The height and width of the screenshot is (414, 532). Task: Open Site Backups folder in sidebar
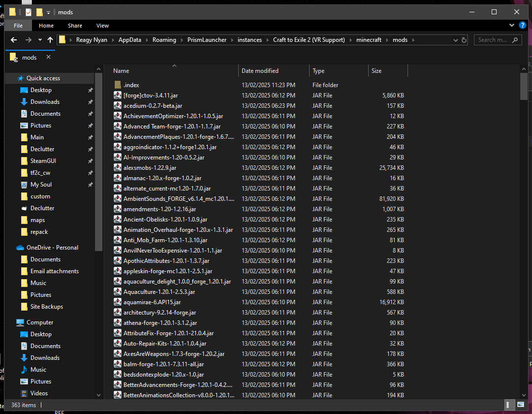pyautogui.click(x=47, y=307)
